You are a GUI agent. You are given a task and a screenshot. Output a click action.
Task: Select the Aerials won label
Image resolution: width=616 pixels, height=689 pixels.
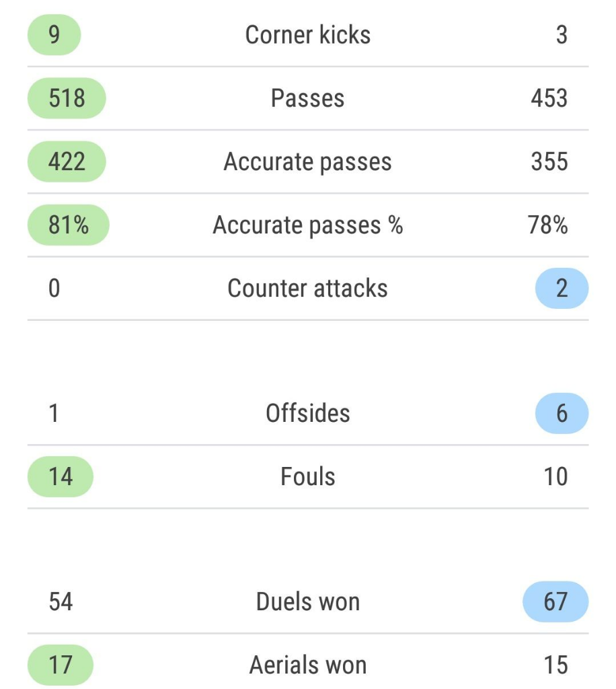pos(308,665)
